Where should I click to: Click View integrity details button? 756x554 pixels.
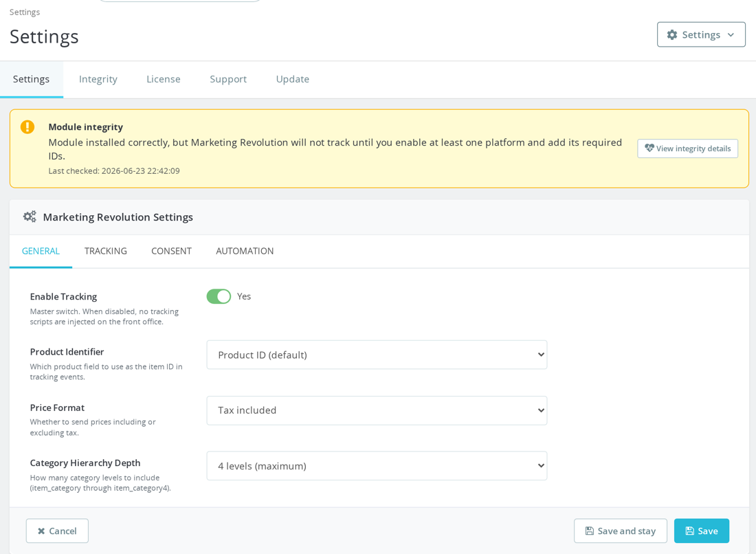click(x=687, y=148)
